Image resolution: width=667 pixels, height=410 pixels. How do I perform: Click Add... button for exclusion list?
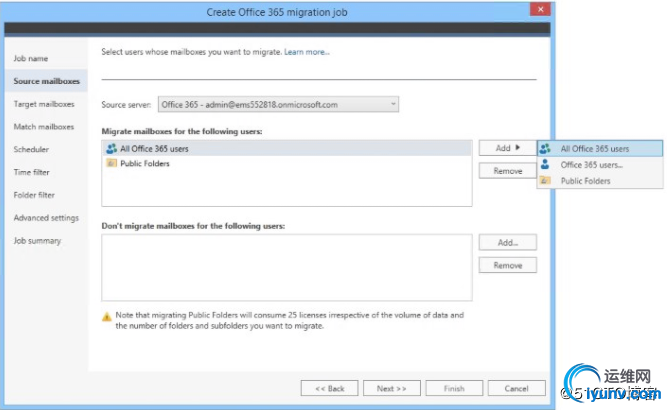point(507,242)
